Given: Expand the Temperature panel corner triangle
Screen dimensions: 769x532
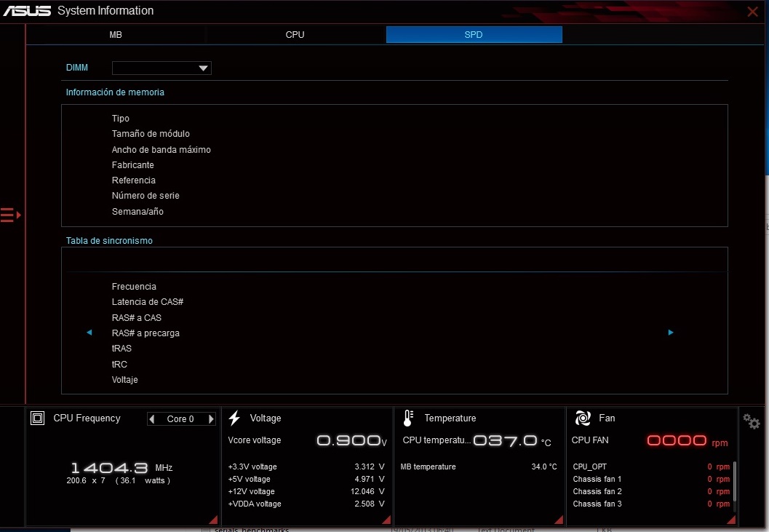Looking at the screenshot, I should [x=559, y=519].
